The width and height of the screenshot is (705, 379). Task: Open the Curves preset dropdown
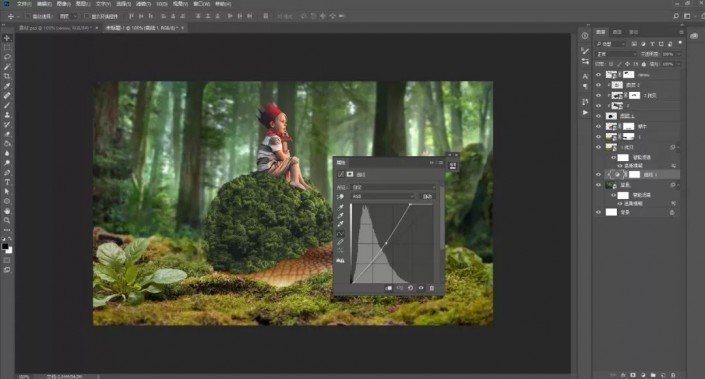pyautogui.click(x=393, y=187)
